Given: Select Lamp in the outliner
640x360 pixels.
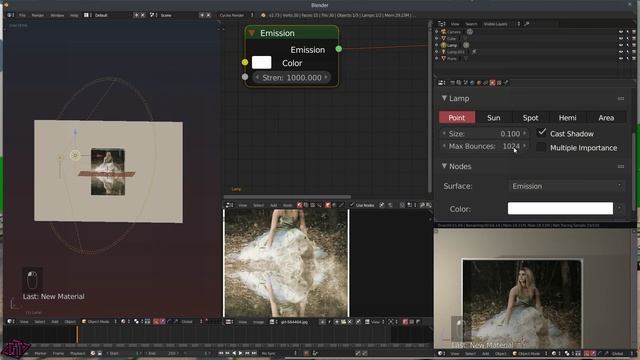Looking at the screenshot, I should (452, 45).
